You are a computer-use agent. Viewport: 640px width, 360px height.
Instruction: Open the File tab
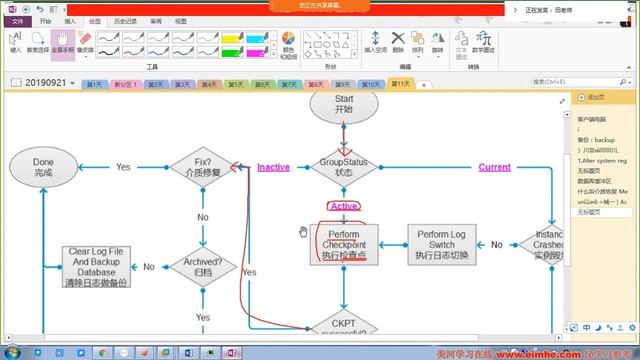tap(18, 21)
